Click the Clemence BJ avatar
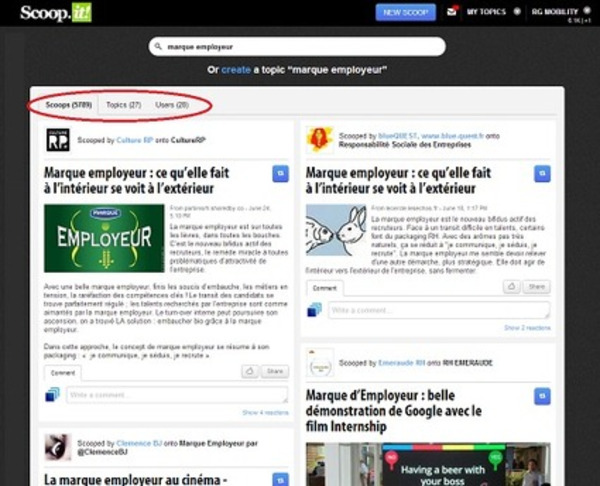The image size is (600, 486). click(x=58, y=447)
